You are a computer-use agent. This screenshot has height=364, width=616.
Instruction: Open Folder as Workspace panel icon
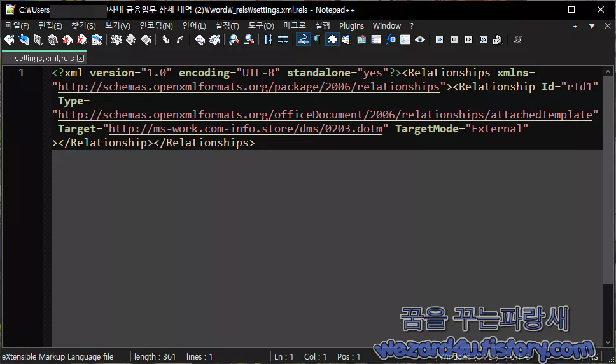[x=405, y=39]
